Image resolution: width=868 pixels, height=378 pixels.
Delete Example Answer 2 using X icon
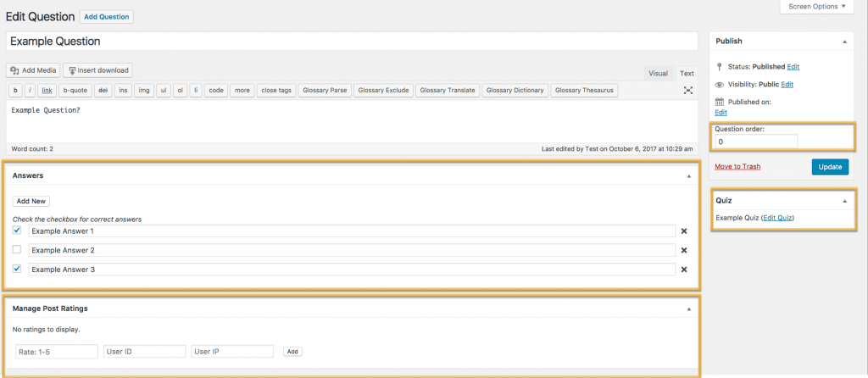point(684,250)
